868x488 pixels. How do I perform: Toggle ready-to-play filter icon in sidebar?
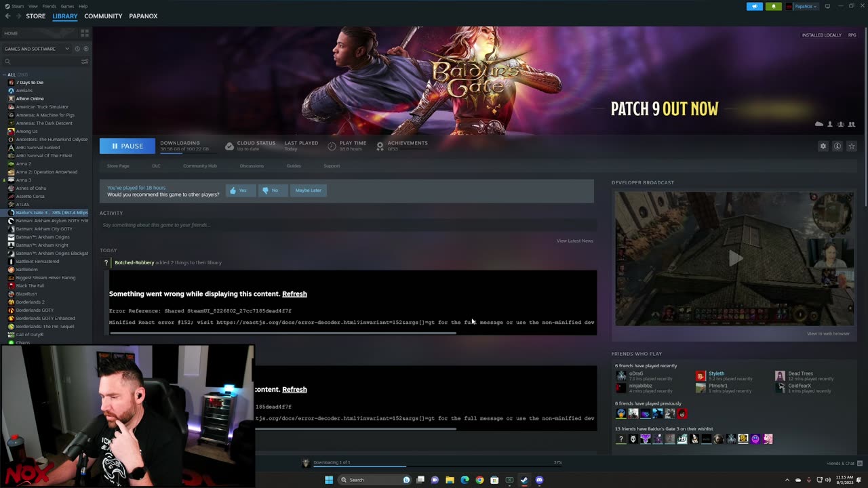tap(86, 49)
